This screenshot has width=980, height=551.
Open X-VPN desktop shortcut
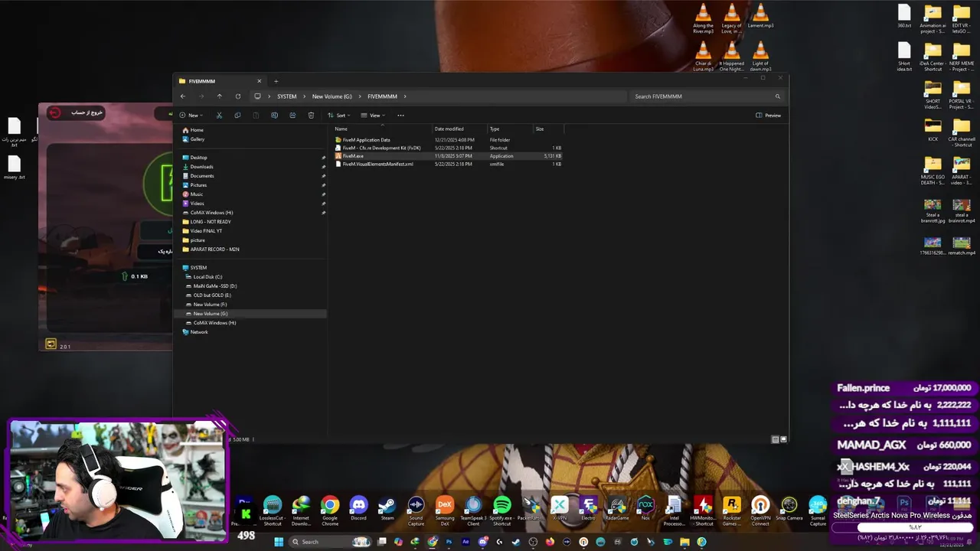560,509
